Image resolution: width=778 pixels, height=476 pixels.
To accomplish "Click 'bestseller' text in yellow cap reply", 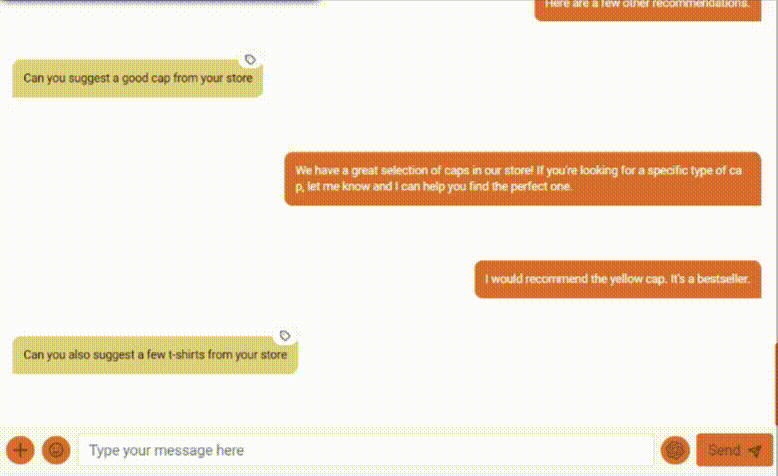I will pos(723,279).
